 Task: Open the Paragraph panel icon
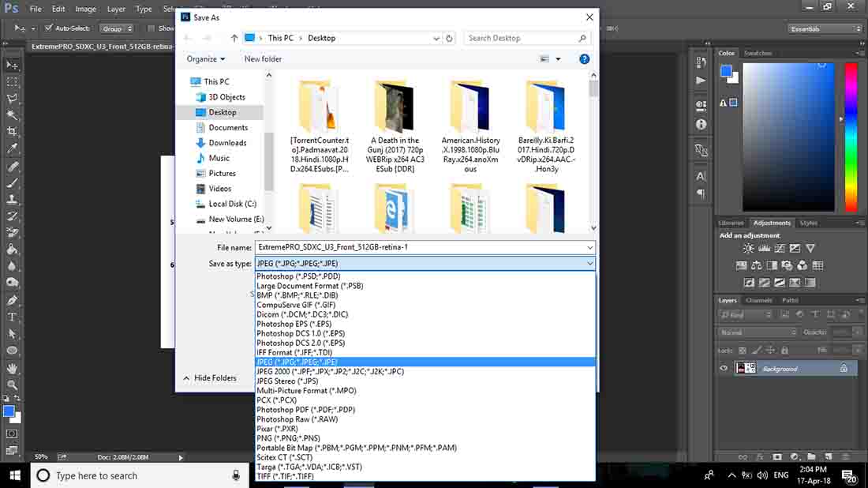pyautogui.click(x=701, y=193)
